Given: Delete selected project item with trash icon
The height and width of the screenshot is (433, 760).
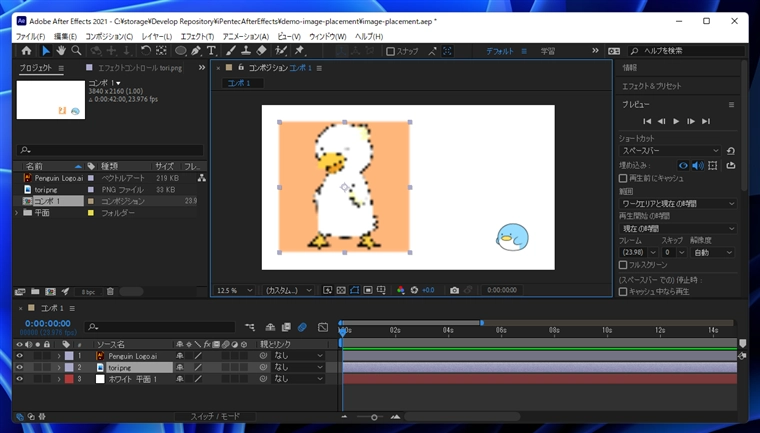Looking at the screenshot, I should 110,291.
